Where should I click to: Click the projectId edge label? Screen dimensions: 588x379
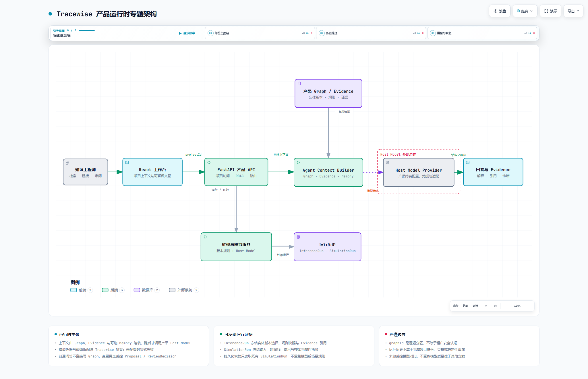coord(194,154)
